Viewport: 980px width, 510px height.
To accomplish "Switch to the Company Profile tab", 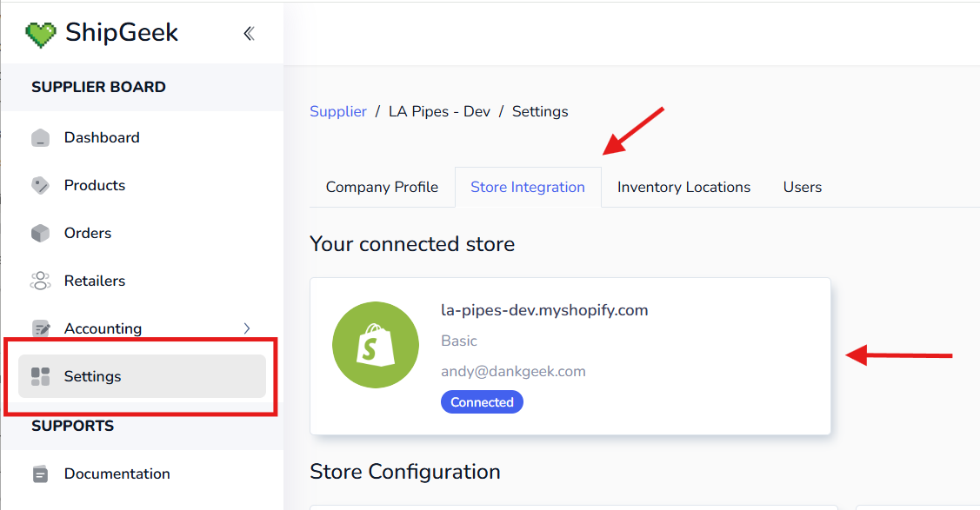I will (382, 188).
